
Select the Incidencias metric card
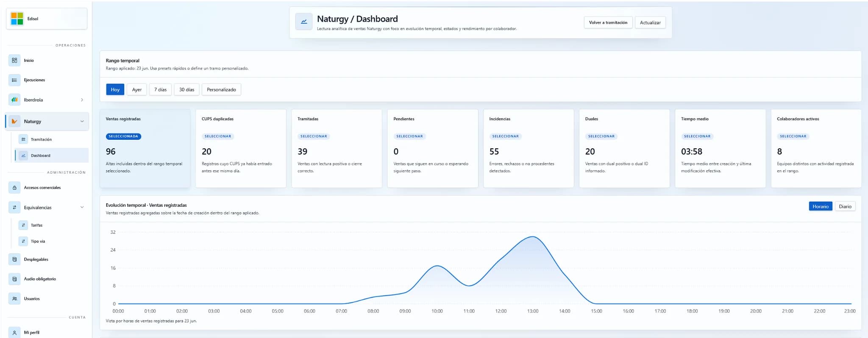pyautogui.click(x=529, y=148)
